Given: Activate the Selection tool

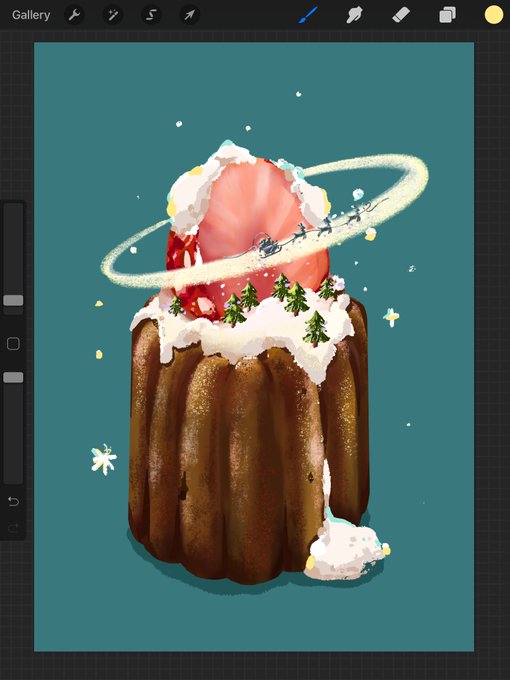Looking at the screenshot, I should (x=151, y=15).
